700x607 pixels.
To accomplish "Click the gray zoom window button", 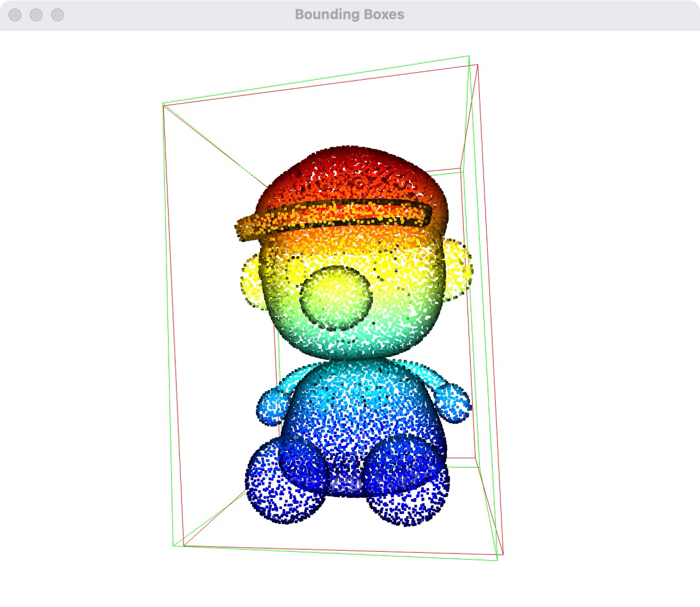I will [x=57, y=15].
